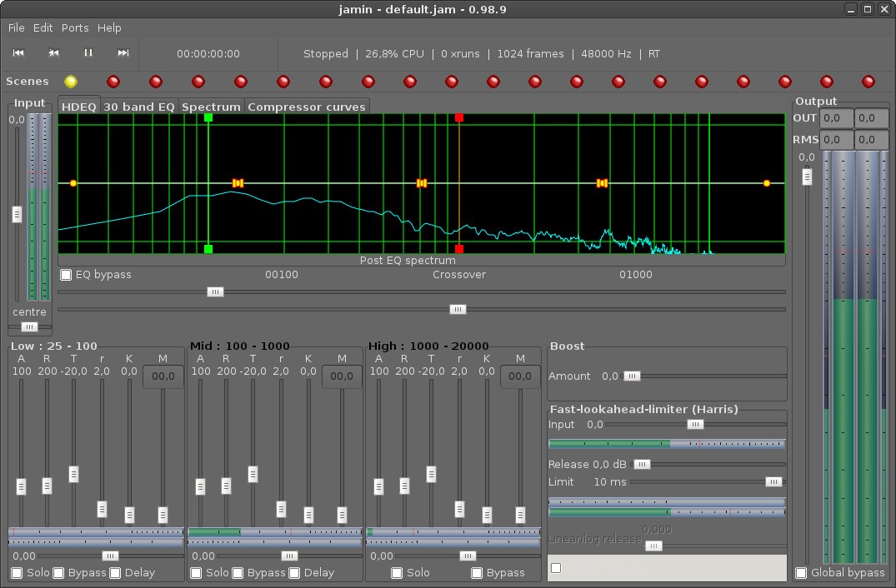The width and height of the screenshot is (896, 588).
Task: Click the Boost Amount slider handle
Action: 632,376
